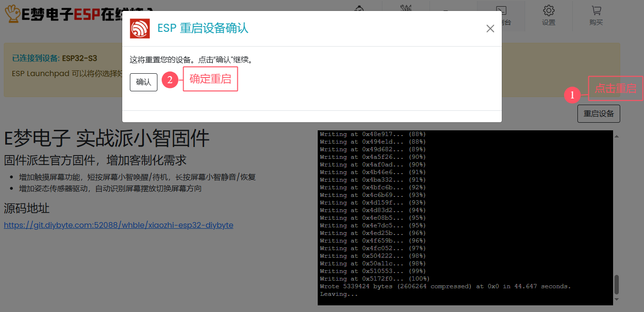
Task: Click the numbered badge 2 marker
Action: (x=169, y=79)
